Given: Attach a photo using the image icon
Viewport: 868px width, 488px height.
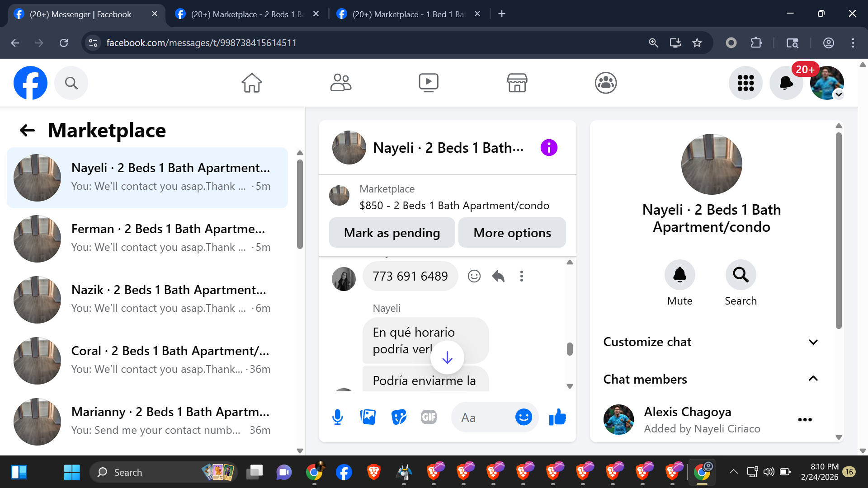Looking at the screenshot, I should [368, 417].
